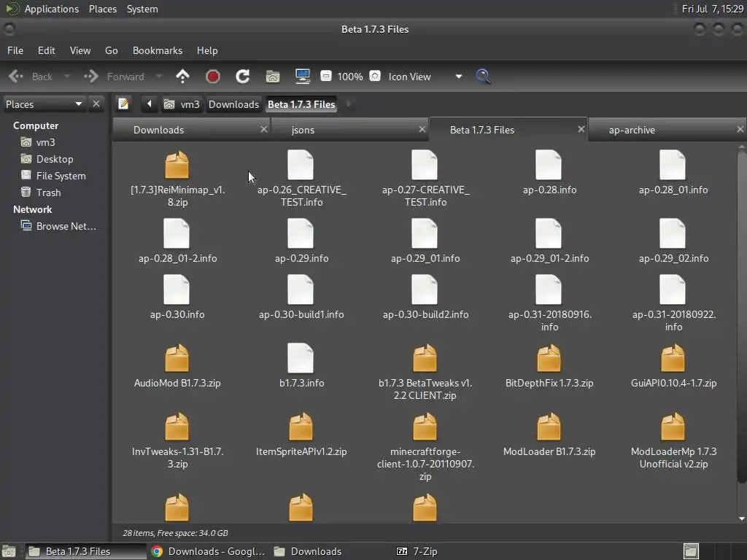Click the Forward navigation button

click(x=115, y=76)
